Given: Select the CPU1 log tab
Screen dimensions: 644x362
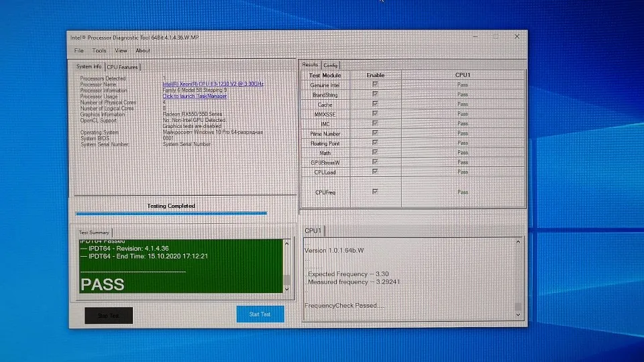Looking at the screenshot, I should 313,231.
